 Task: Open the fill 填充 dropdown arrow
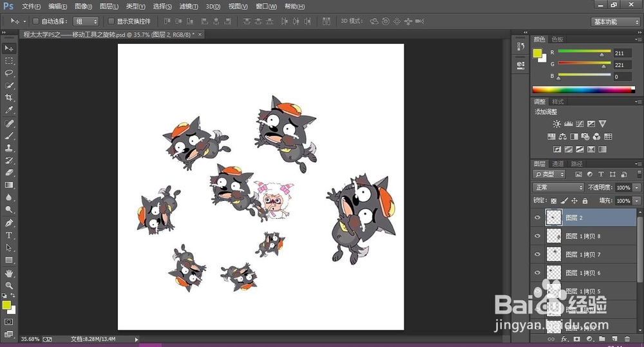coord(637,201)
